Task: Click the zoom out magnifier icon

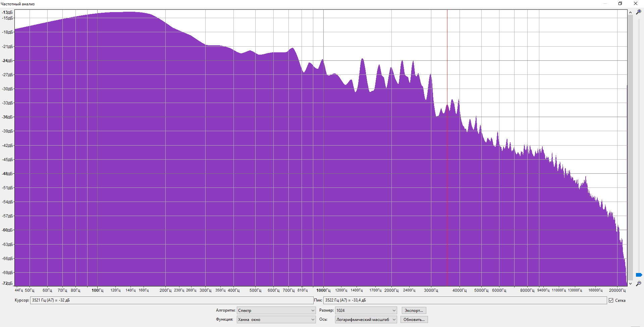Action: click(639, 284)
